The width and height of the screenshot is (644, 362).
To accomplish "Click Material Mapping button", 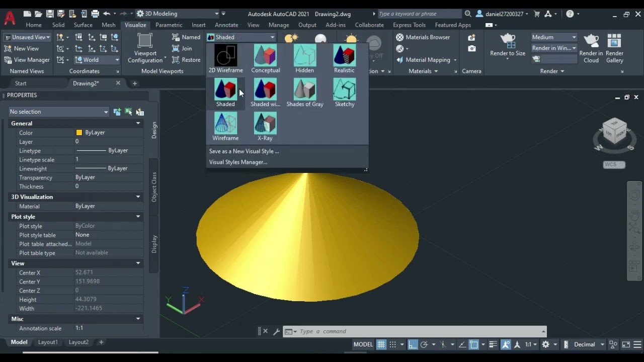I will [x=426, y=59].
